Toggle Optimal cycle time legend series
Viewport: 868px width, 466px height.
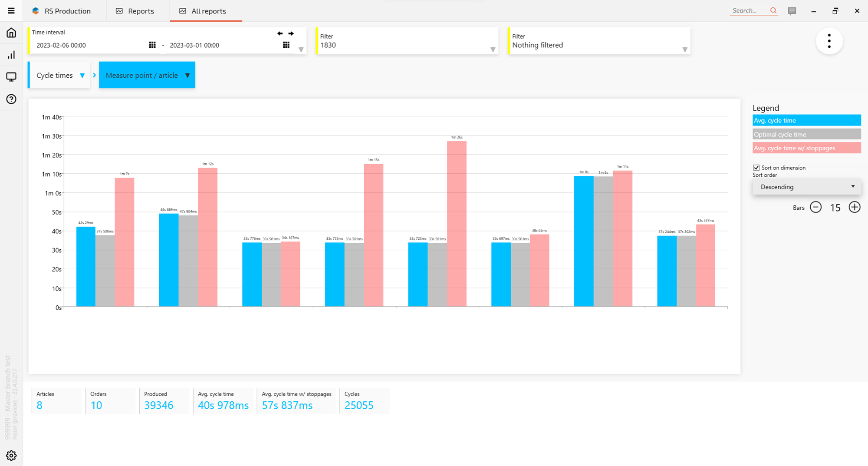pyautogui.click(x=806, y=134)
